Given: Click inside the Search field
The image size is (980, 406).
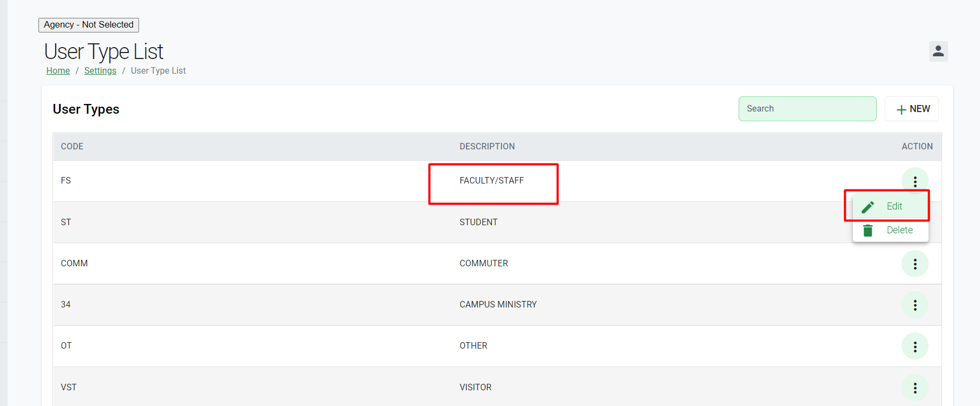Looking at the screenshot, I should click(x=807, y=109).
